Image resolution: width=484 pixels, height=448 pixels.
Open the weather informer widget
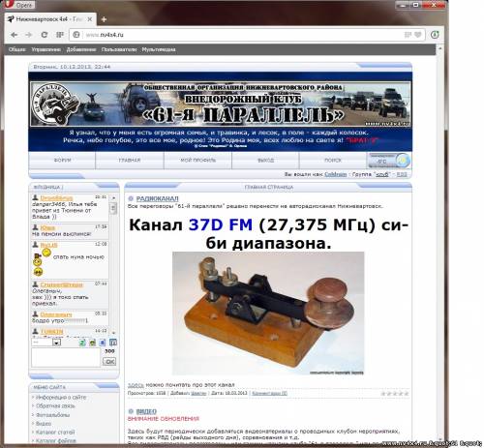(x=389, y=161)
